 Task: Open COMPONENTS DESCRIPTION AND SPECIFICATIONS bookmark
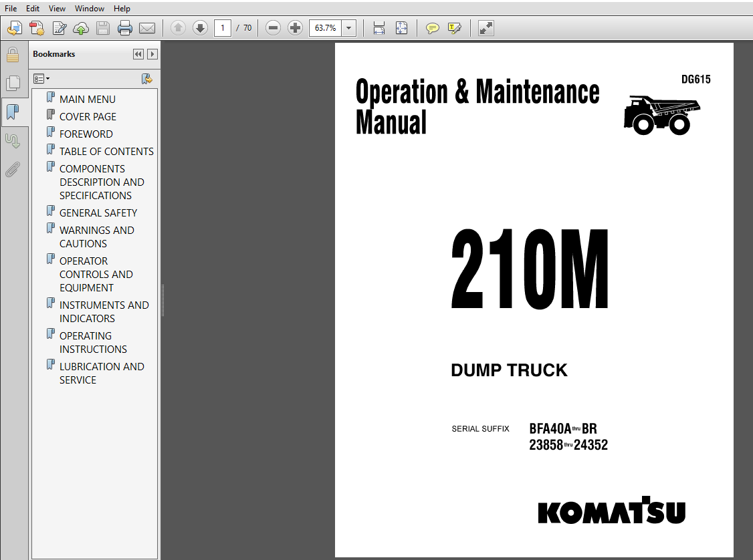[102, 182]
